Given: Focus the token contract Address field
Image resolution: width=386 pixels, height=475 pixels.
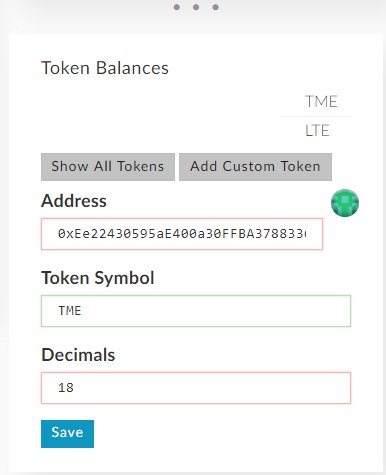Looking at the screenshot, I should point(182,234).
